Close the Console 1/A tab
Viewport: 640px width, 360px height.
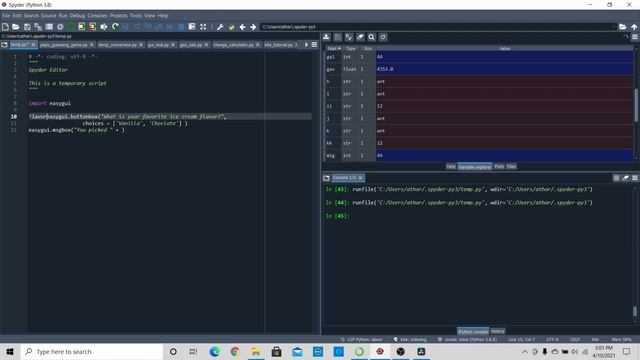(360, 178)
